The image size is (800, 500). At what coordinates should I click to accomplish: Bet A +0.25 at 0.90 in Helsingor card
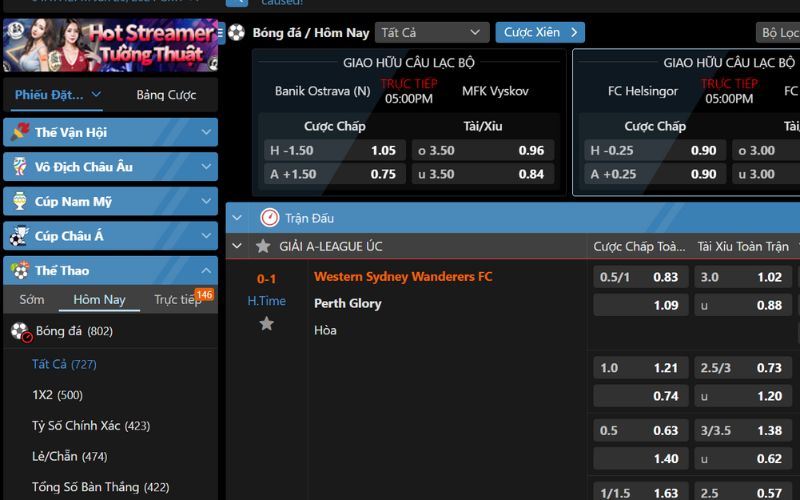click(655, 174)
